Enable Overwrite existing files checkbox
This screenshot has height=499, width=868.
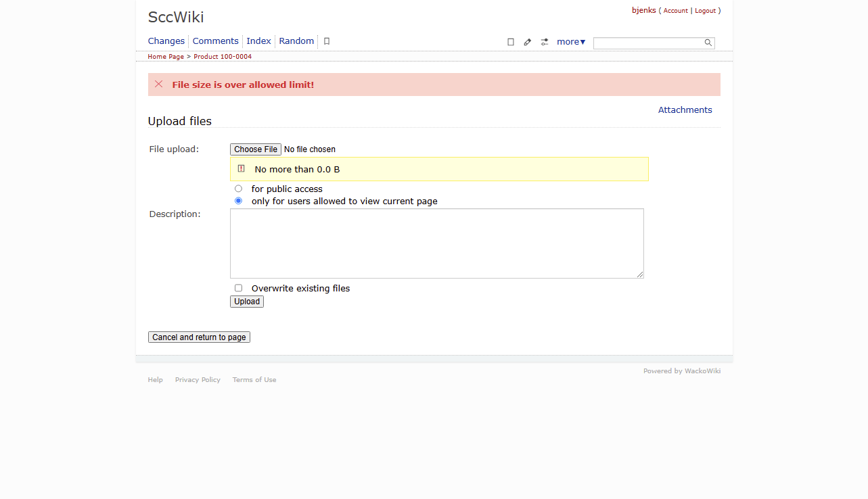tap(238, 288)
